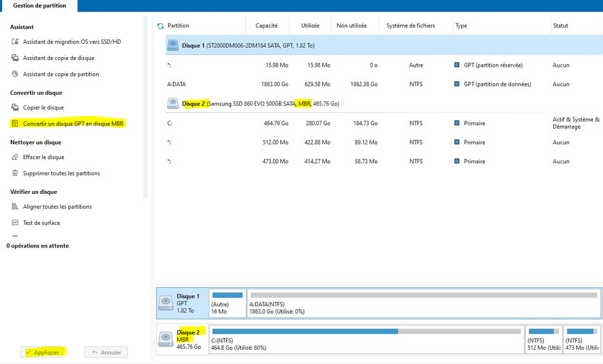This screenshot has height=364, width=603.
Task: Open Assistant de migration OS vers SSD/HD
Action: [x=72, y=41]
